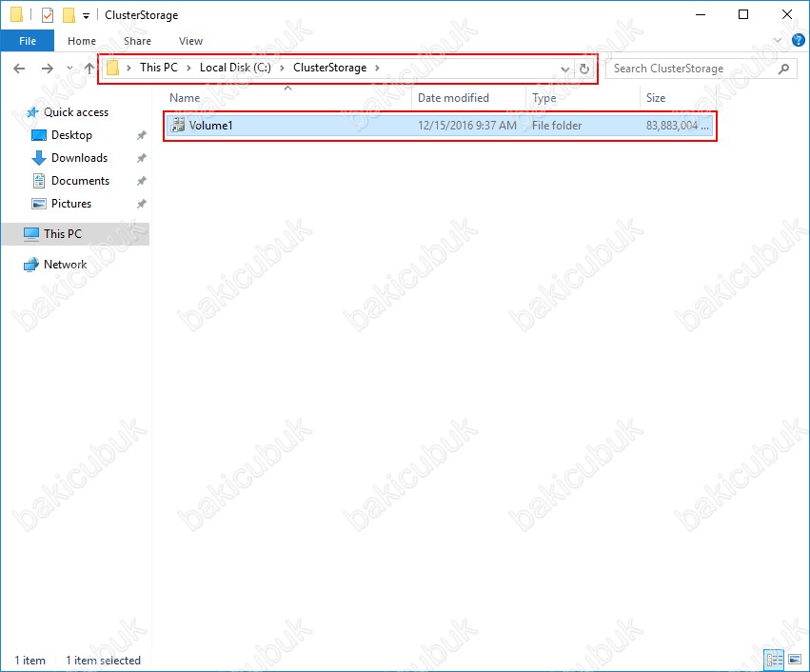The width and height of the screenshot is (810, 672).
Task: Switch to the Share ribbon tab
Action: (137, 41)
